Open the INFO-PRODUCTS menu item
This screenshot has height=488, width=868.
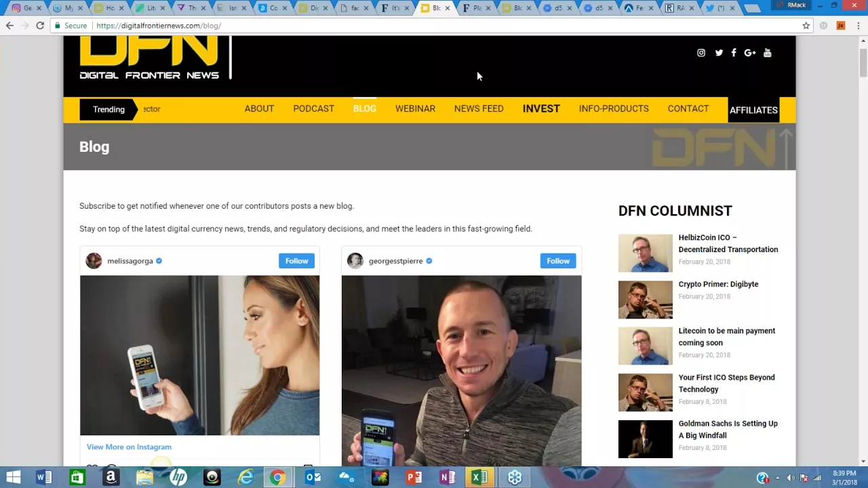click(614, 108)
